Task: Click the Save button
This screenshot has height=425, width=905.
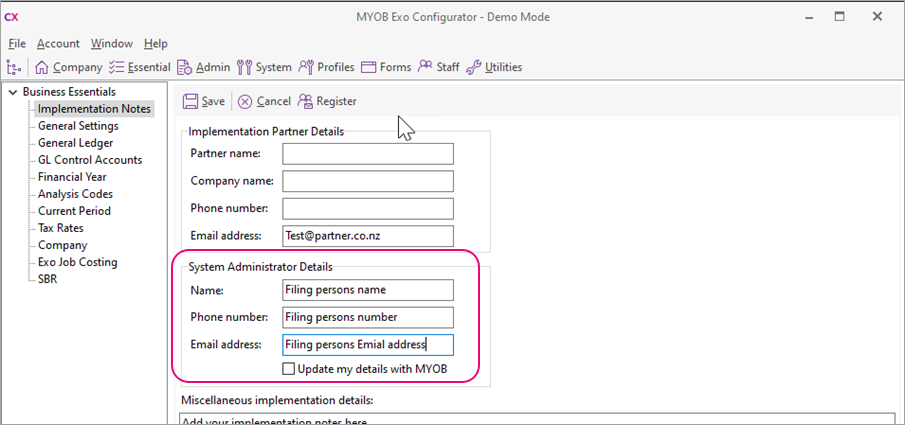Action: point(203,101)
